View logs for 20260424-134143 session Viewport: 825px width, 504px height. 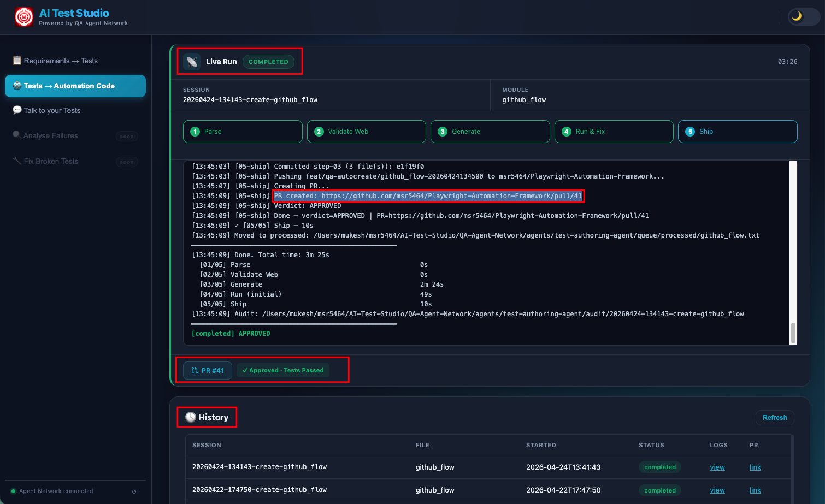(717, 467)
